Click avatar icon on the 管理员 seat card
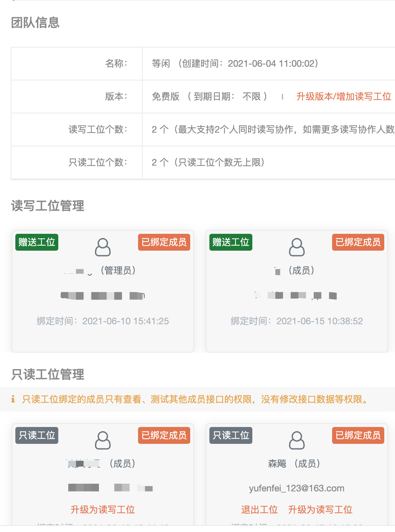The image size is (395, 532). point(103,247)
